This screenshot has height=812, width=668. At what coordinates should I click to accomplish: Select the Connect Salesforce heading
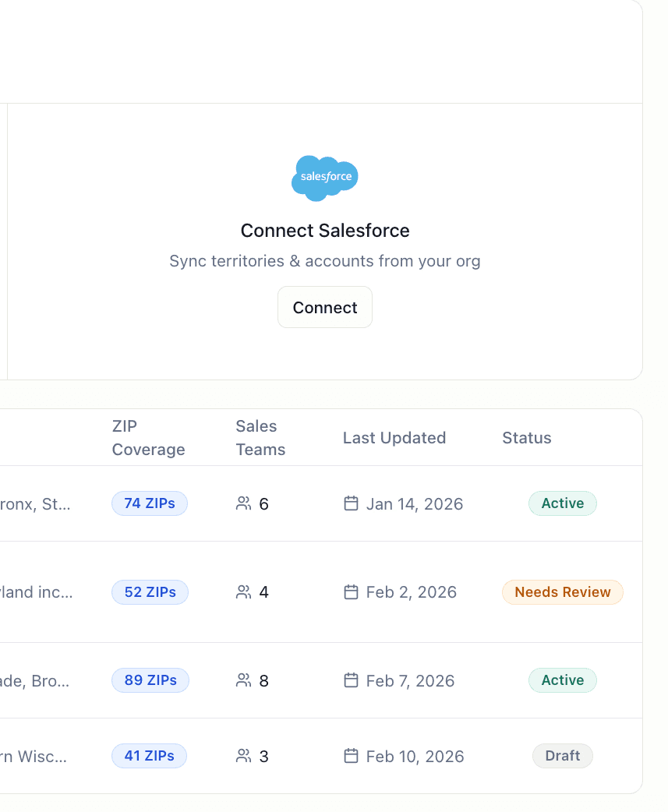pyautogui.click(x=325, y=231)
